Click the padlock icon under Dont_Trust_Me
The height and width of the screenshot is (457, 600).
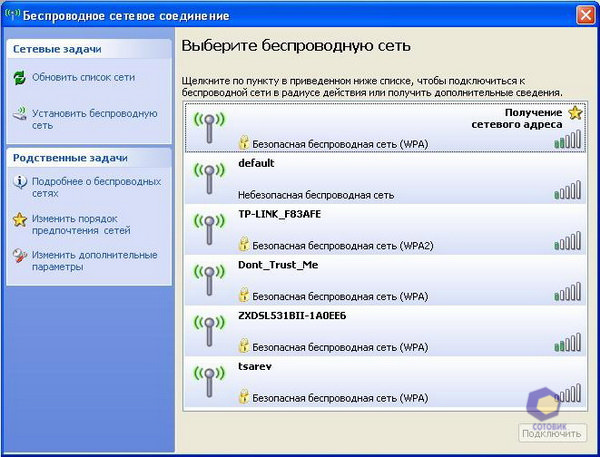[x=243, y=295]
